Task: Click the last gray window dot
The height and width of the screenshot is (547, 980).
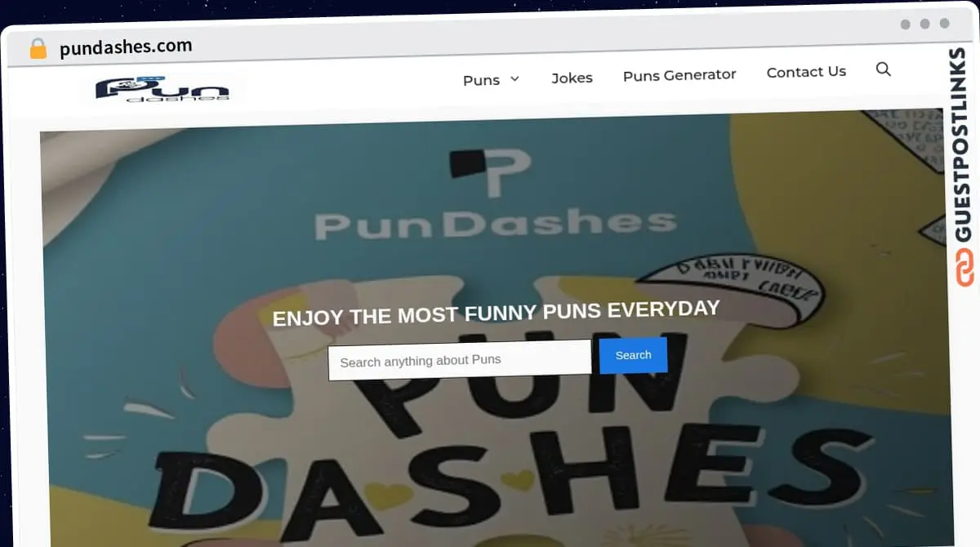Action: point(944,24)
